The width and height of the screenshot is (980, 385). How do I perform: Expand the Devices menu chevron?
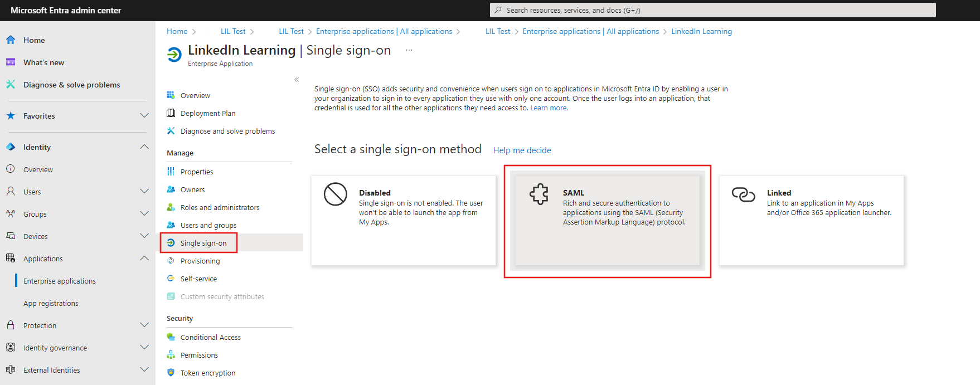pos(144,236)
